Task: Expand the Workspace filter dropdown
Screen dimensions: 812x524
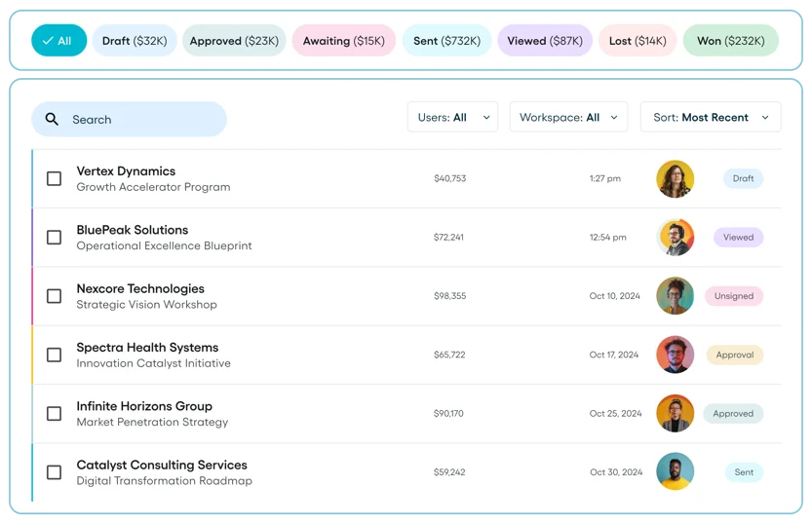Action: [568, 118]
